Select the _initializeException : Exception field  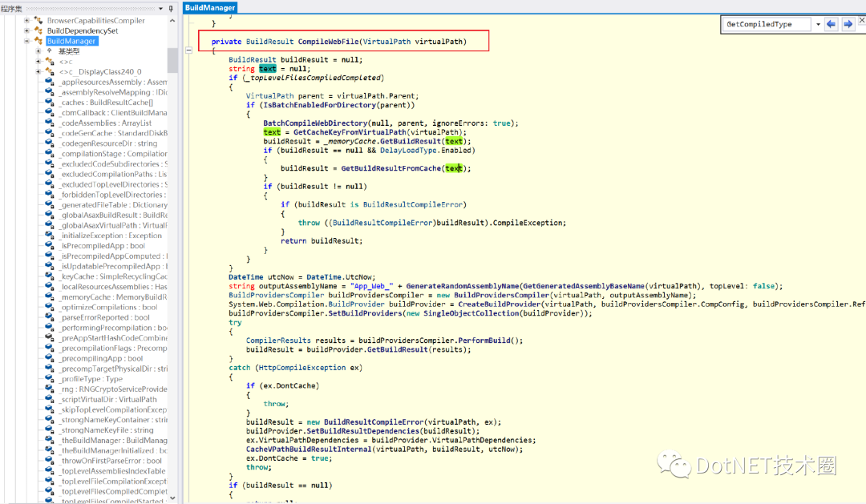click(x=111, y=236)
